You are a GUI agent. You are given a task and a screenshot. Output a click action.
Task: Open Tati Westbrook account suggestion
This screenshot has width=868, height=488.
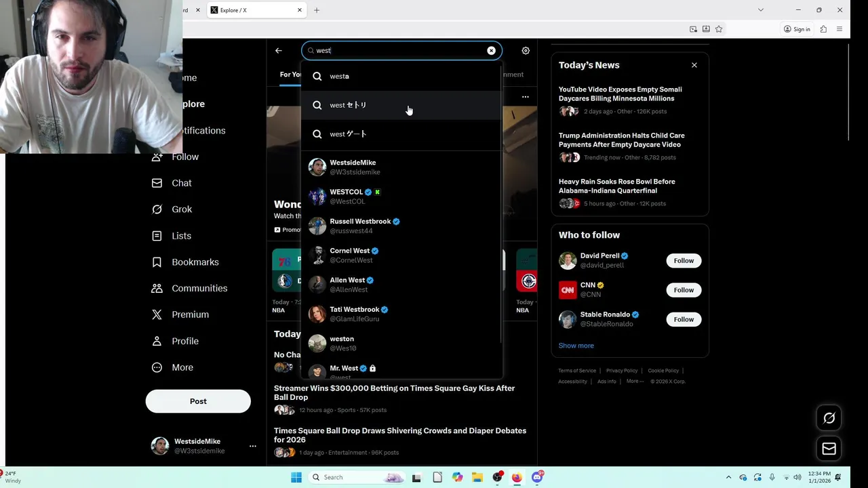click(x=401, y=314)
